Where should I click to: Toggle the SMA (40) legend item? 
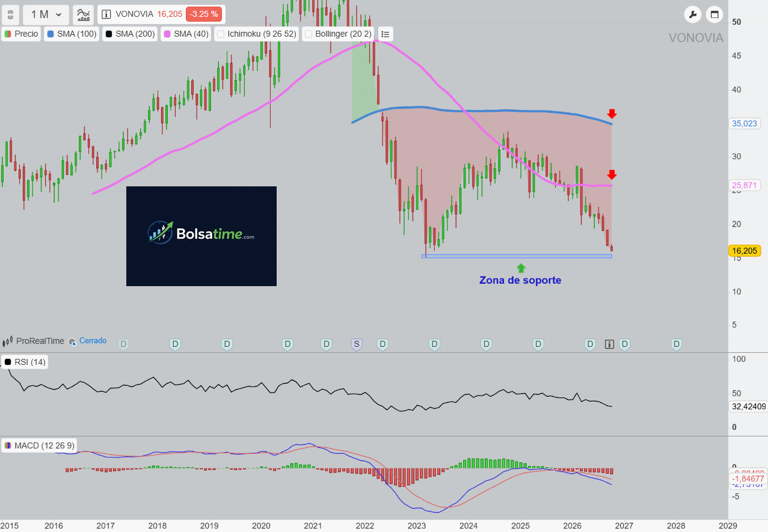pyautogui.click(x=186, y=34)
